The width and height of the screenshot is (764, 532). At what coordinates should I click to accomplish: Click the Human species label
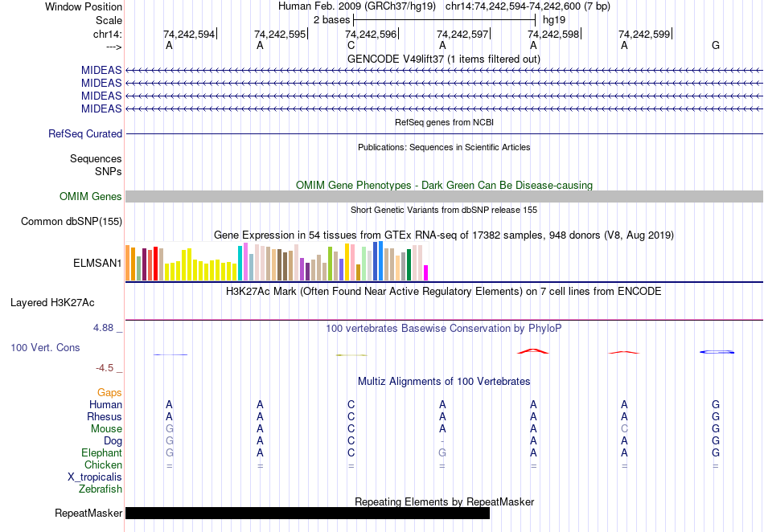[105, 404]
